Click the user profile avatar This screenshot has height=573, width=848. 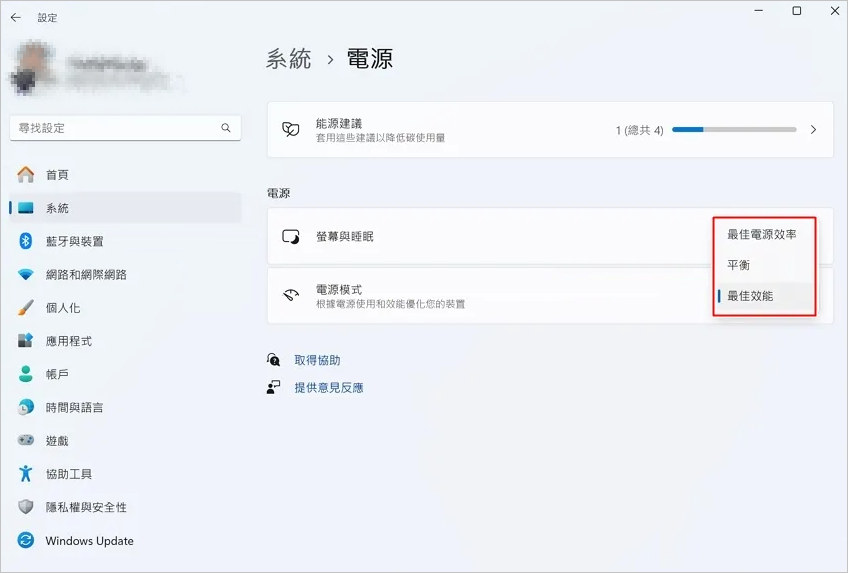[34, 69]
